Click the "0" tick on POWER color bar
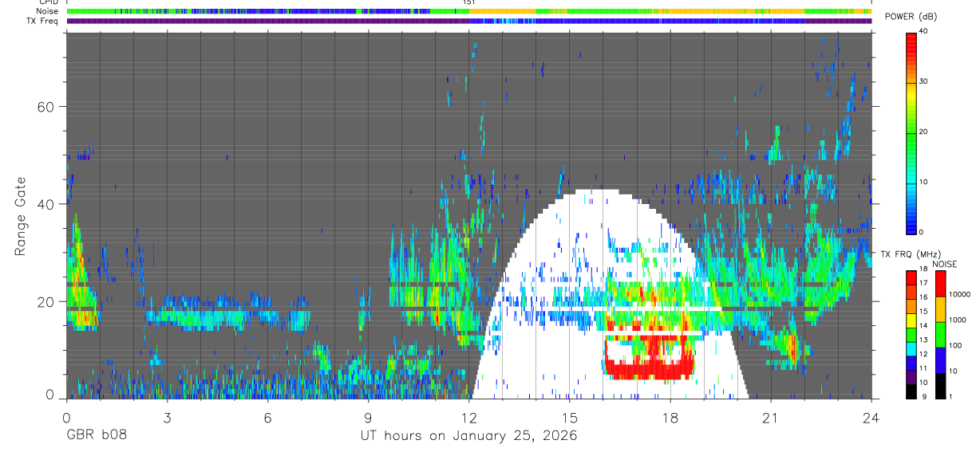 (923, 232)
